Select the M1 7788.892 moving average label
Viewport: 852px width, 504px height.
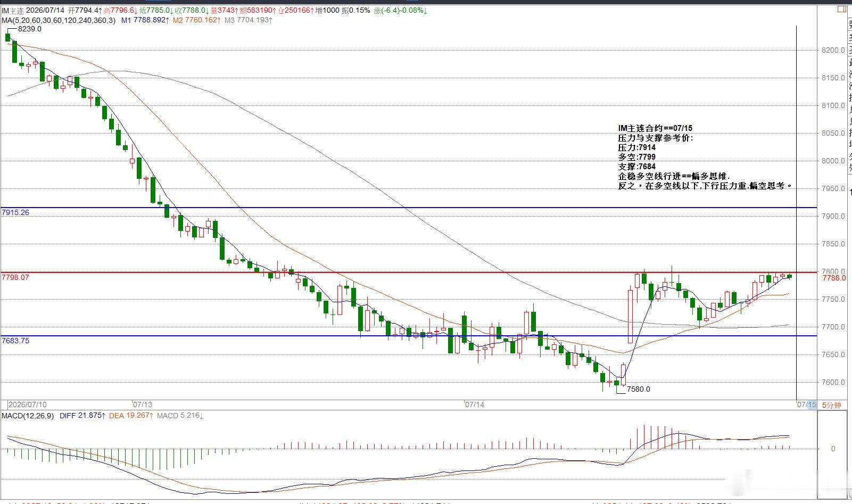click(145, 20)
